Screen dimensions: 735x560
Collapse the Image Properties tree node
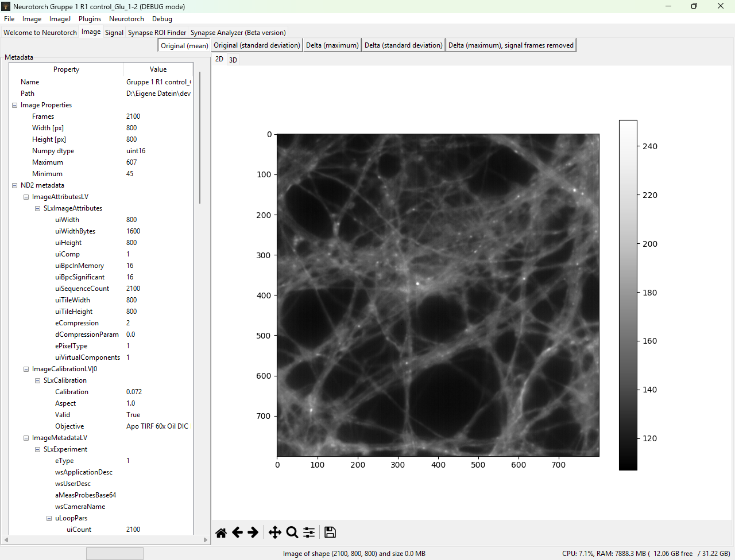[15, 105]
